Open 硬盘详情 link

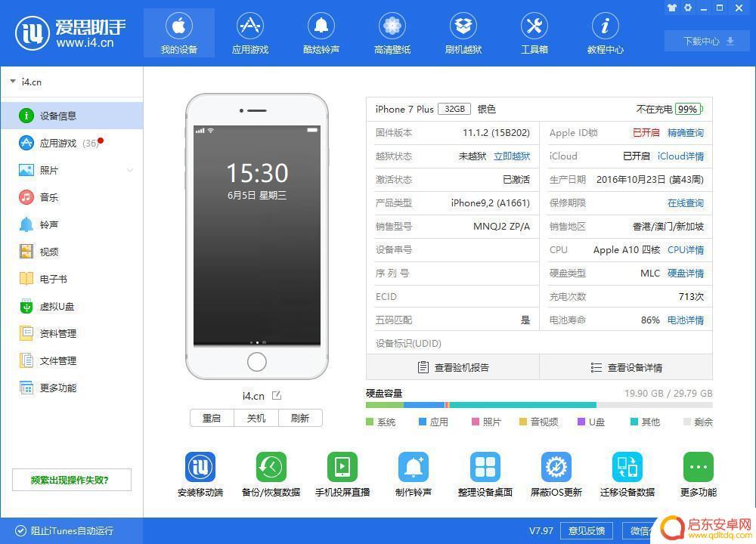(x=685, y=274)
